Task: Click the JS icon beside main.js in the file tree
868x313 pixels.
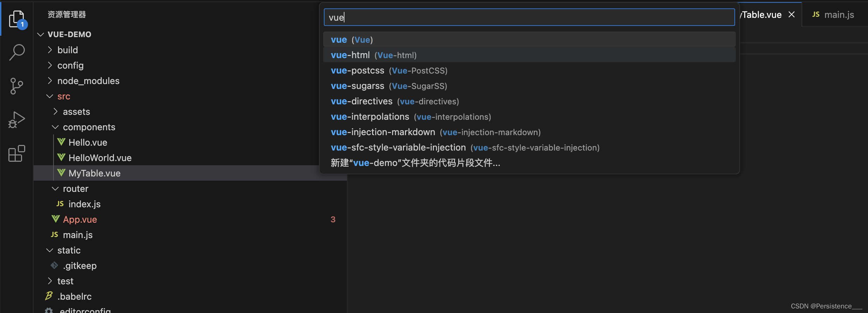Action: click(55, 235)
